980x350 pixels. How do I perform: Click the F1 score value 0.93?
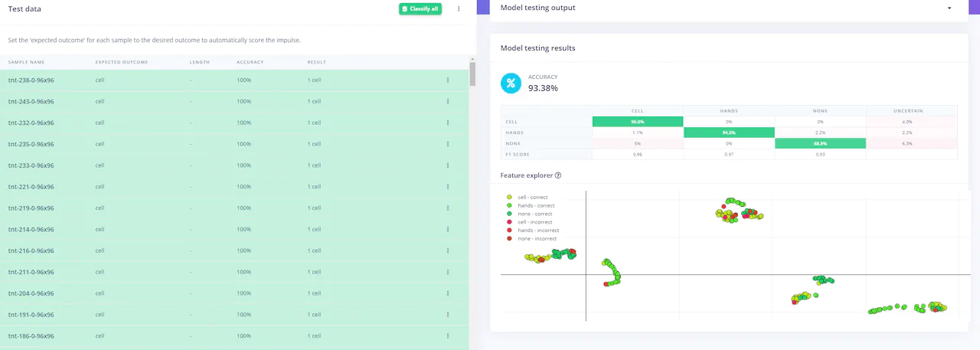820,155
